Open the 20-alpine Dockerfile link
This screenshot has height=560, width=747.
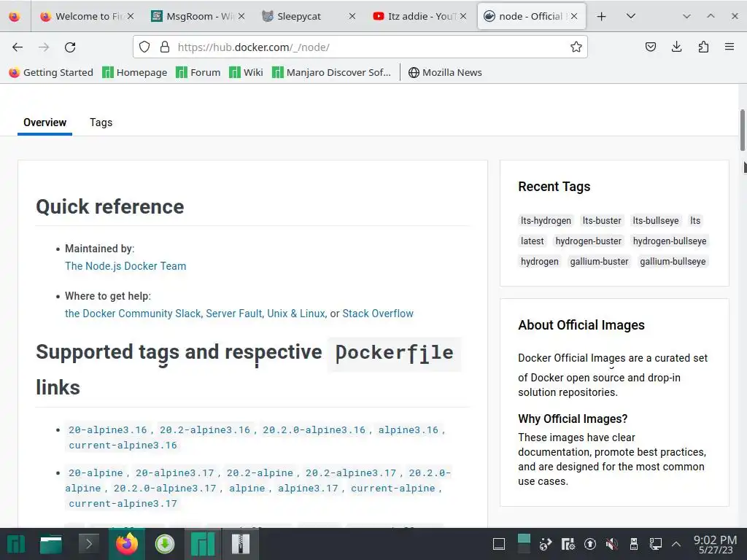click(96, 472)
